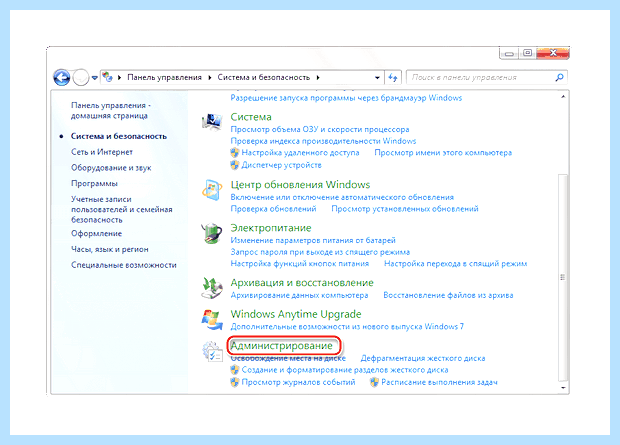
Task: Open the address bar history dropdown
Action: (x=377, y=78)
